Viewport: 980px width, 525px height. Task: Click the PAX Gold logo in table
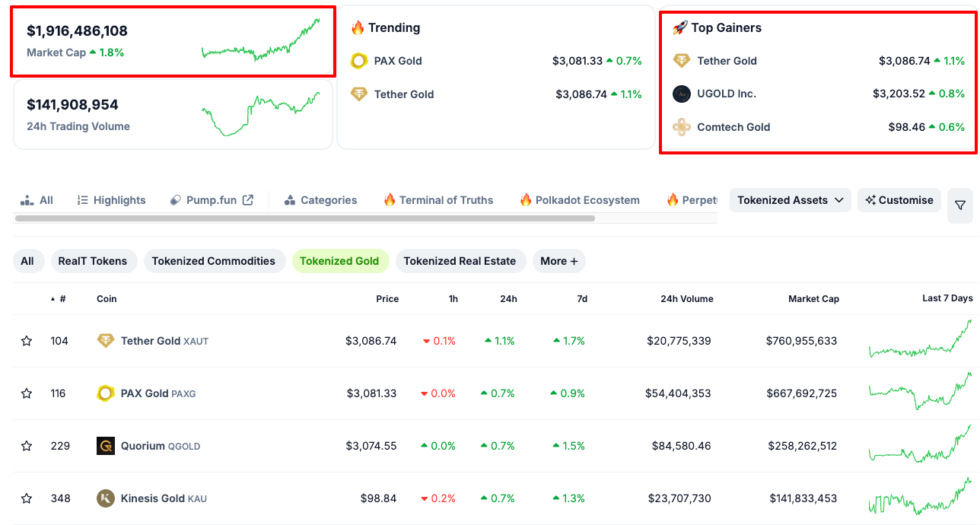click(106, 393)
